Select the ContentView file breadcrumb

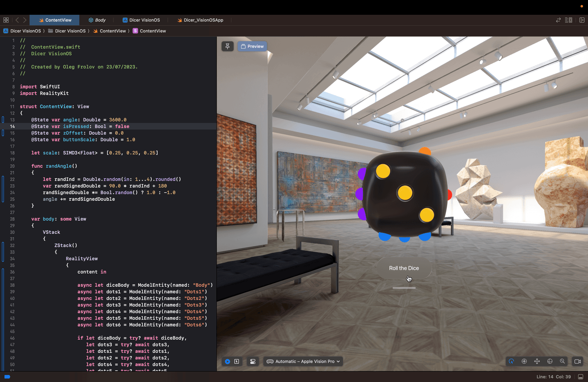tap(109, 31)
